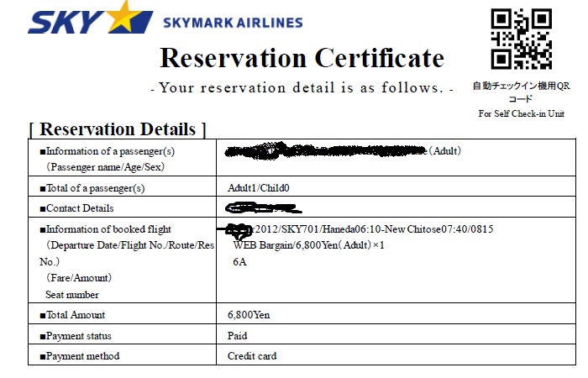Click the Japanese QR code caption text
This screenshot has width=588, height=378.
[x=522, y=92]
